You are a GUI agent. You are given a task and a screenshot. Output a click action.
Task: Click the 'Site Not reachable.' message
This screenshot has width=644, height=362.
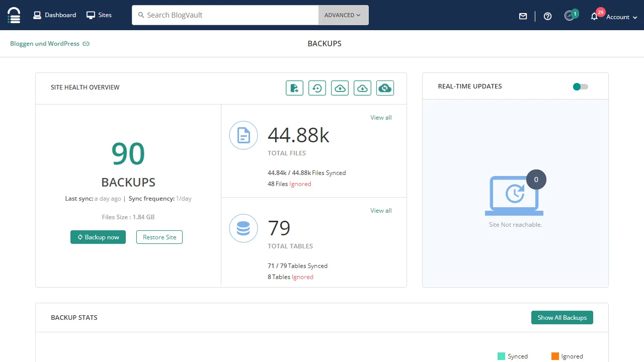tap(515, 225)
